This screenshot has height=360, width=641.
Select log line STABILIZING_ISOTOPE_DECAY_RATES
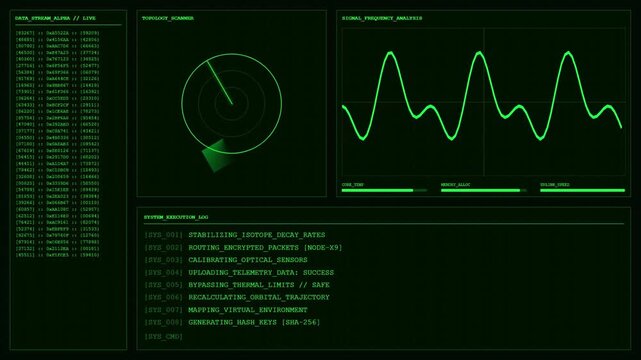pyautogui.click(x=257, y=235)
